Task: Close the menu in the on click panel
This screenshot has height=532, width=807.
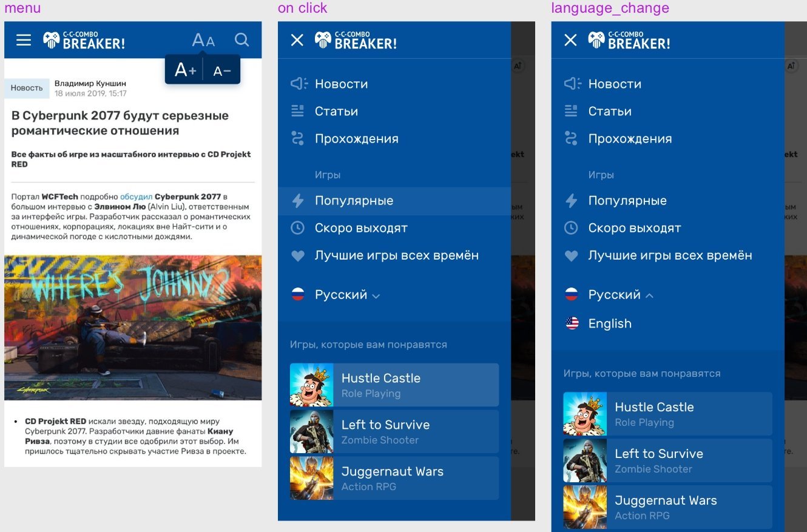Action: (297, 40)
